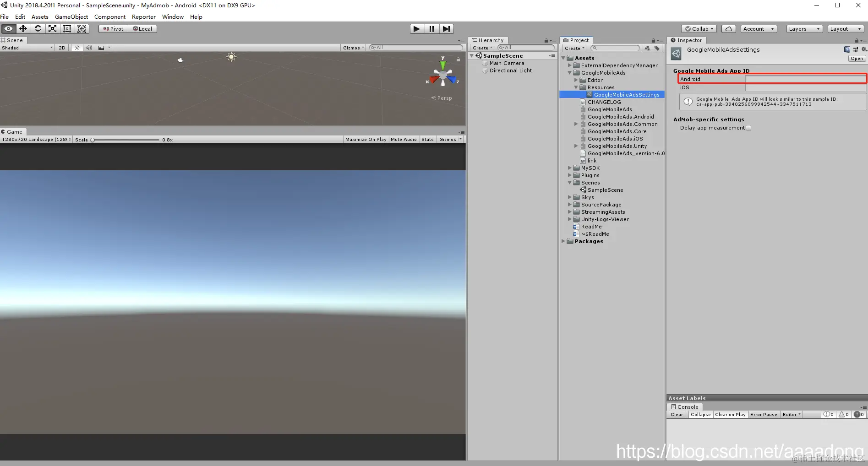
Task: Select the Rotate tool
Action: (x=38, y=29)
